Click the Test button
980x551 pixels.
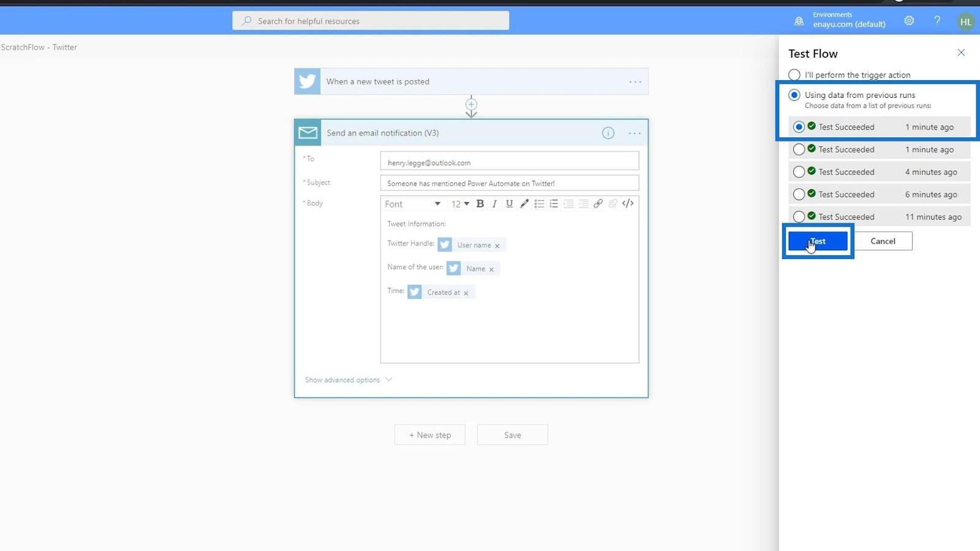pos(818,241)
